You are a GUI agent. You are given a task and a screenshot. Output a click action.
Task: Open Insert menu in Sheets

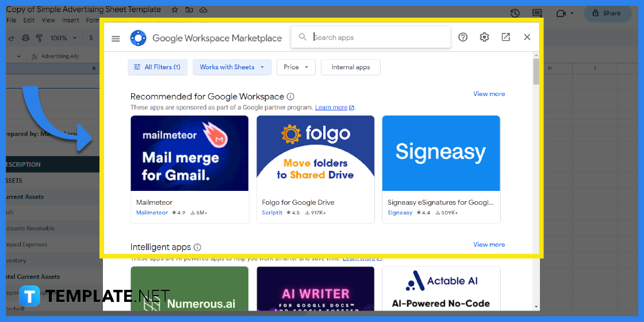[x=71, y=20]
